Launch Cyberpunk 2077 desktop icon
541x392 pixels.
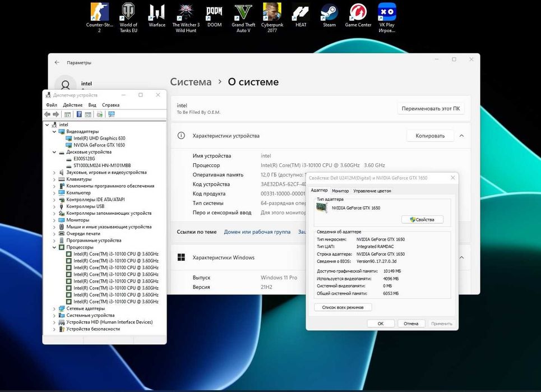[272, 18]
